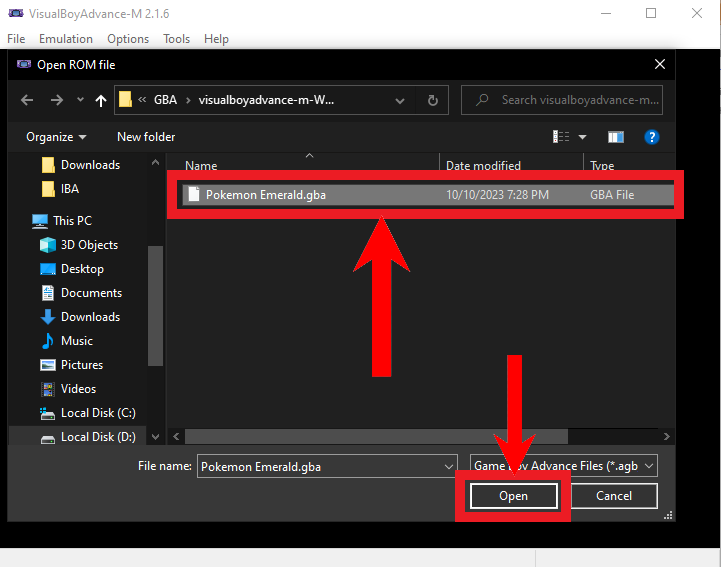Open the File menu
721x567 pixels.
[16, 39]
